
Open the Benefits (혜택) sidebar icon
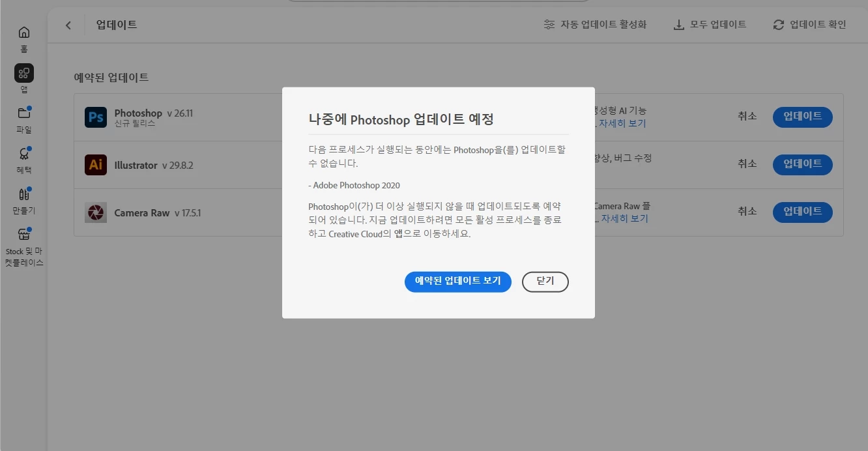click(23, 154)
